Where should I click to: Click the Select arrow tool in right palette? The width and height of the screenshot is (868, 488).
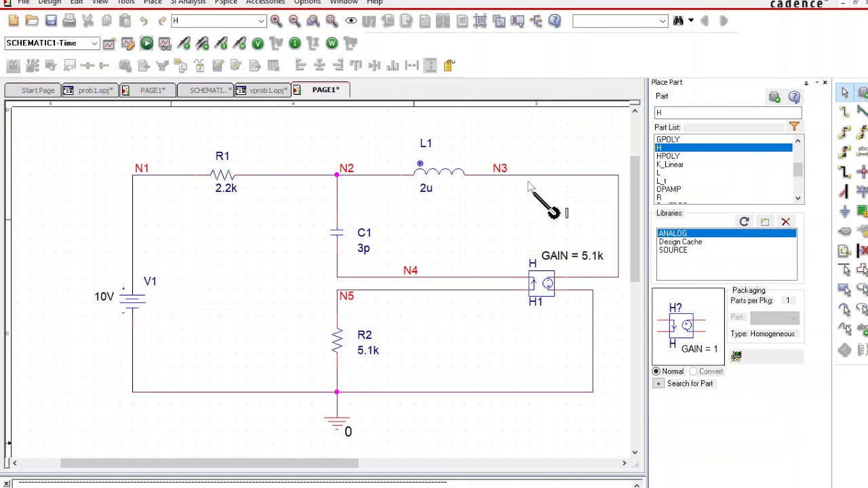click(845, 93)
